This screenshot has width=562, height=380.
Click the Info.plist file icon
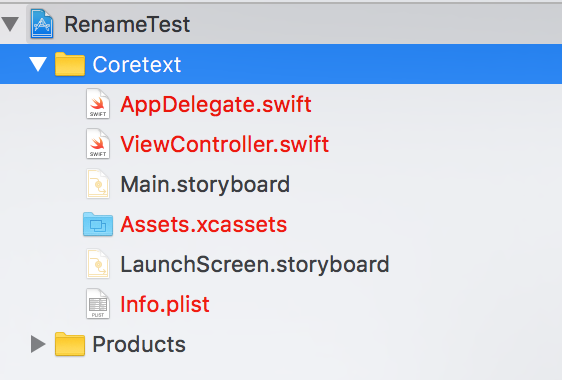coord(98,304)
